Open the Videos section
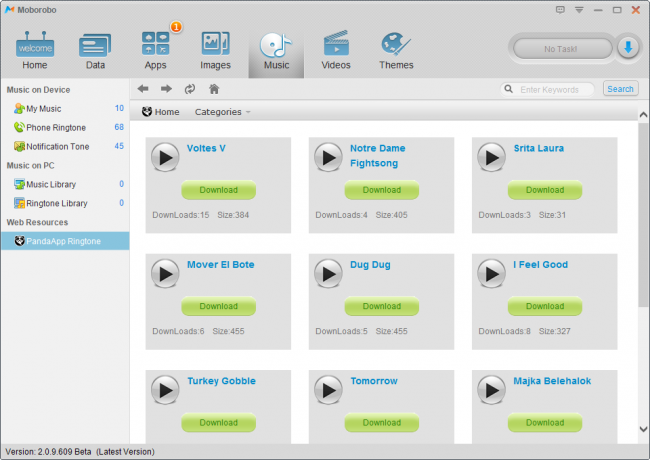Screen dimensions: 650x460 coord(336,51)
